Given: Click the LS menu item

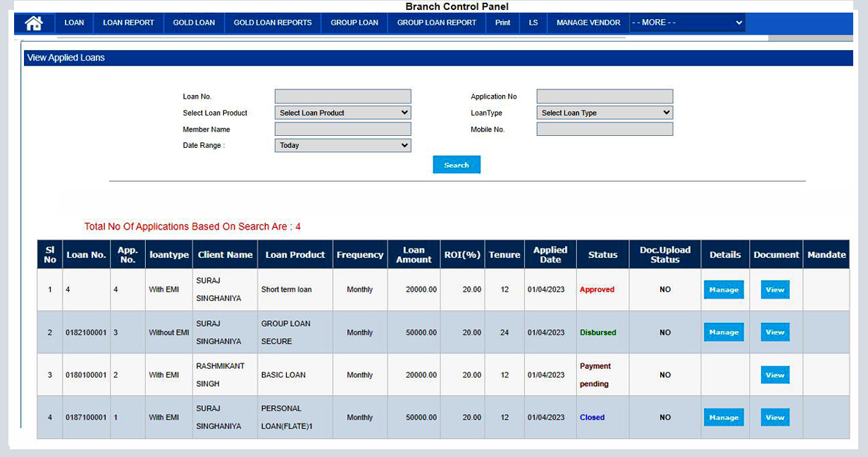Looking at the screenshot, I should 533,22.
